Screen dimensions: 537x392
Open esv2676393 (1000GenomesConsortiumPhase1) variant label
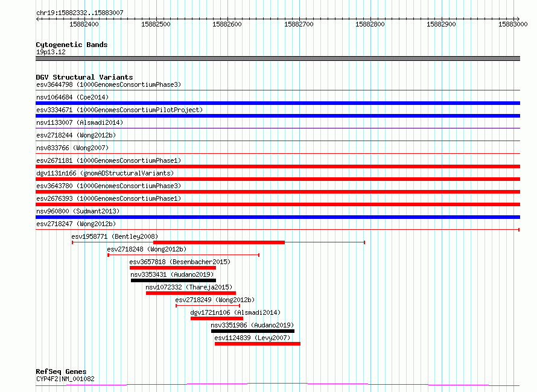click(x=109, y=198)
